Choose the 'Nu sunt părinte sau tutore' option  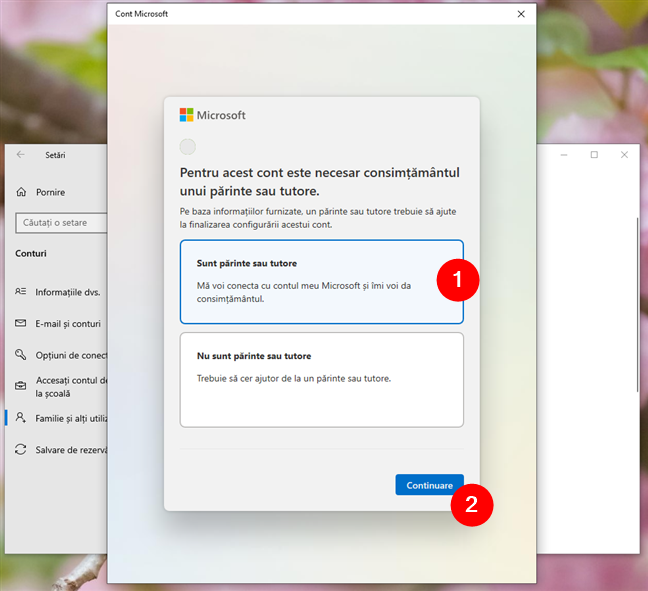321,379
